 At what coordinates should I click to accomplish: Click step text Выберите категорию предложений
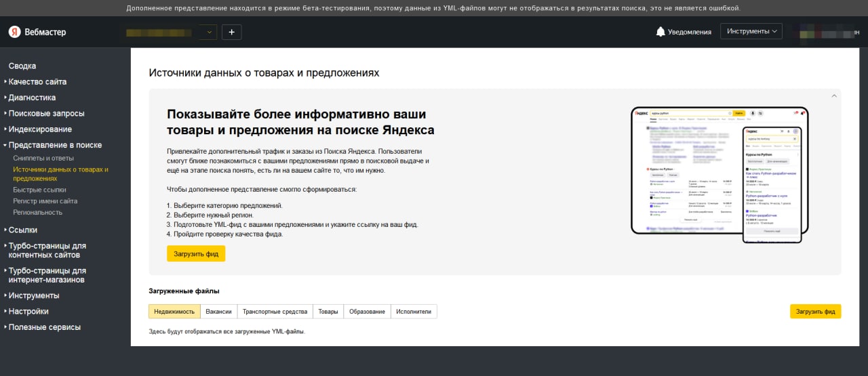[x=224, y=205]
